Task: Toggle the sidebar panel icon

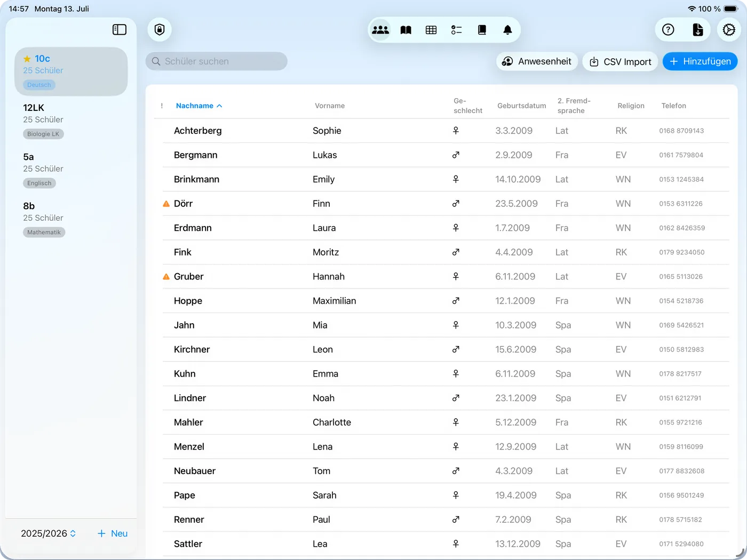Action: [120, 30]
